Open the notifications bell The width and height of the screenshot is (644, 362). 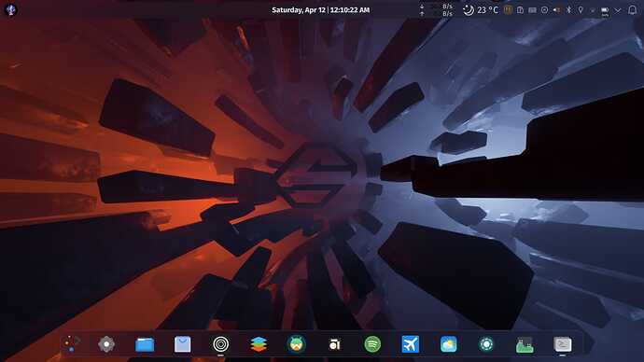point(633,10)
